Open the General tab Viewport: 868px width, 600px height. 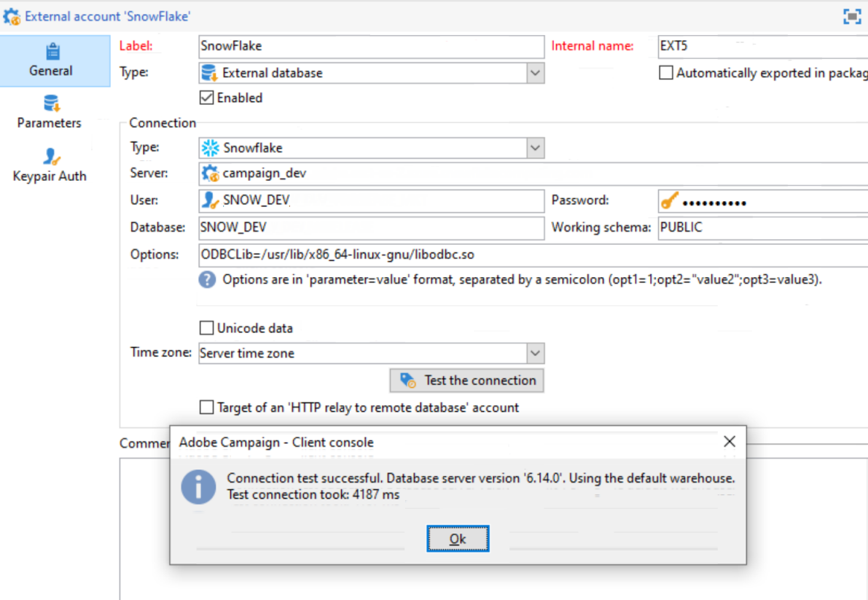[x=54, y=61]
